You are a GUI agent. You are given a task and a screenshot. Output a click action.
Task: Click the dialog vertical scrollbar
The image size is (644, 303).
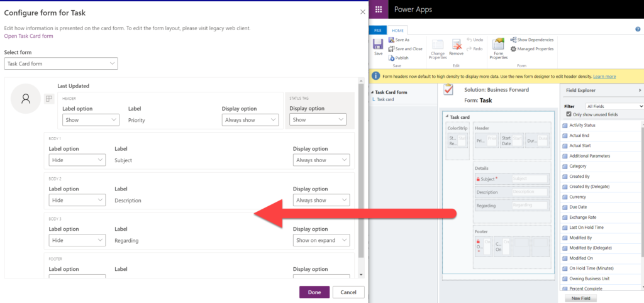[361, 170]
